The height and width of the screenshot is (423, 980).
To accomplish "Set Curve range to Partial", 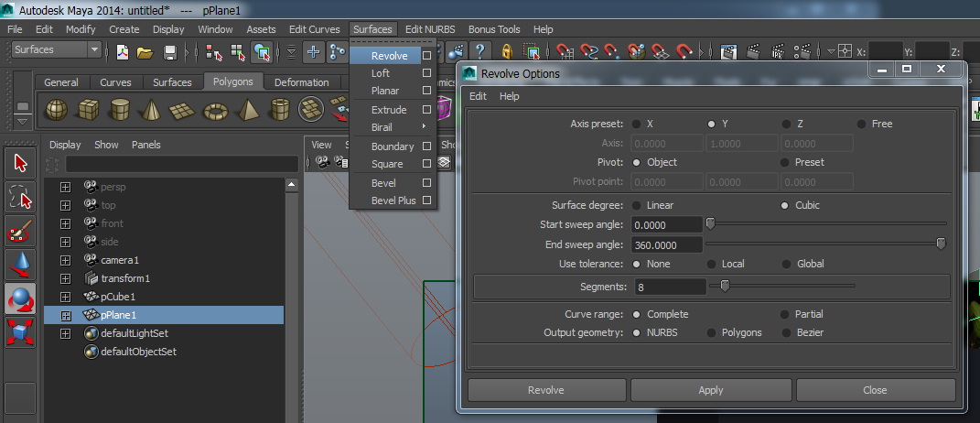I will 784,314.
